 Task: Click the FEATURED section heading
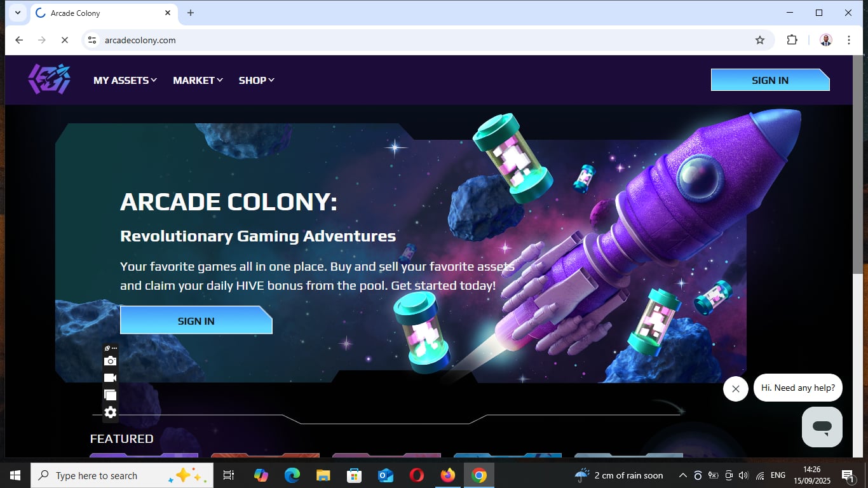[x=121, y=438]
